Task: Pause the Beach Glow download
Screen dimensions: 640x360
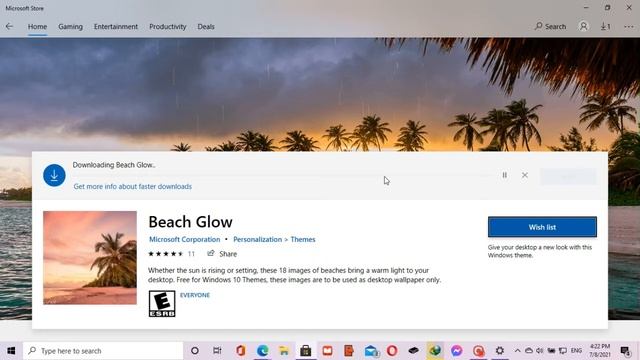Action: pyautogui.click(x=504, y=175)
